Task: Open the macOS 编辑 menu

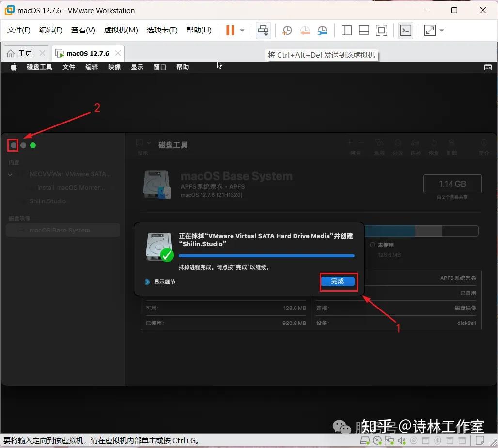Action: (92, 67)
